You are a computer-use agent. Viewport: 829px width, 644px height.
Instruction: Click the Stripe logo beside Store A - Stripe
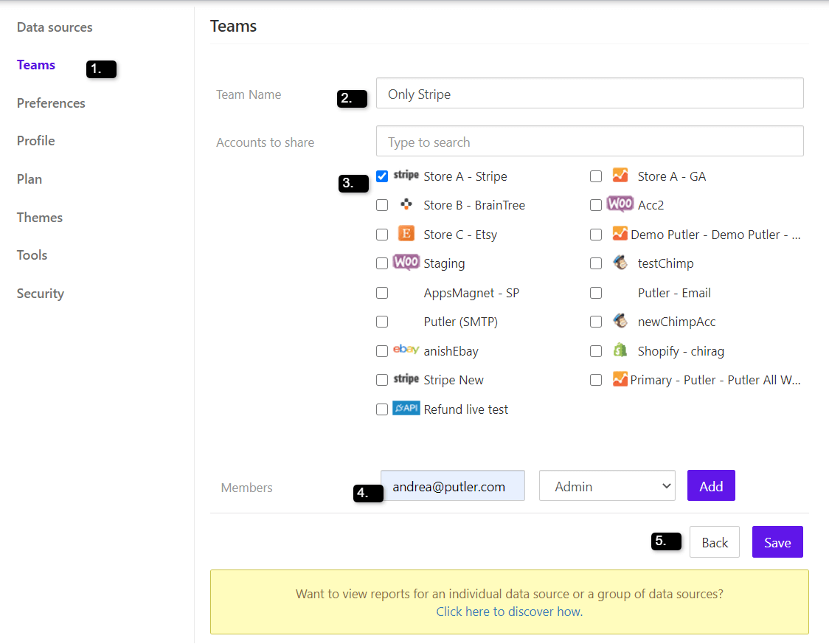[x=406, y=175]
